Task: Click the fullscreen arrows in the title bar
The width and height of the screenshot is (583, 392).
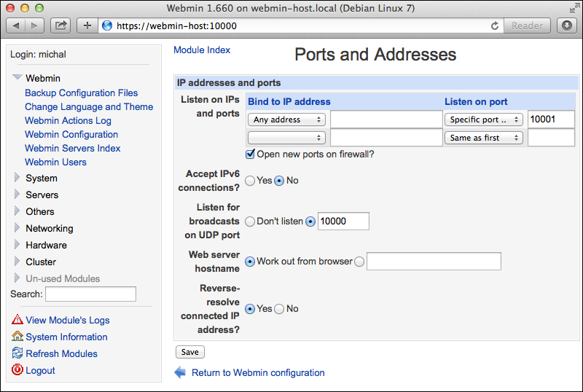Action: 574,8
